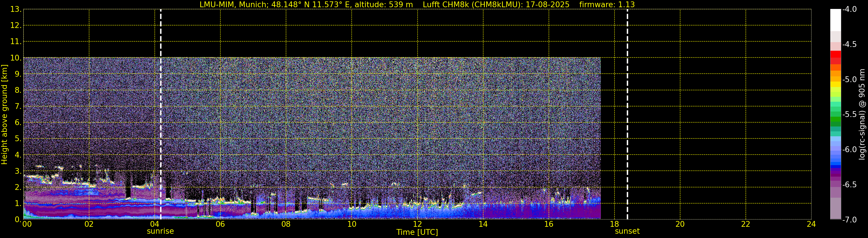Click the '1.' height tick label
Screen dimensions: 868x238
pos(18,204)
